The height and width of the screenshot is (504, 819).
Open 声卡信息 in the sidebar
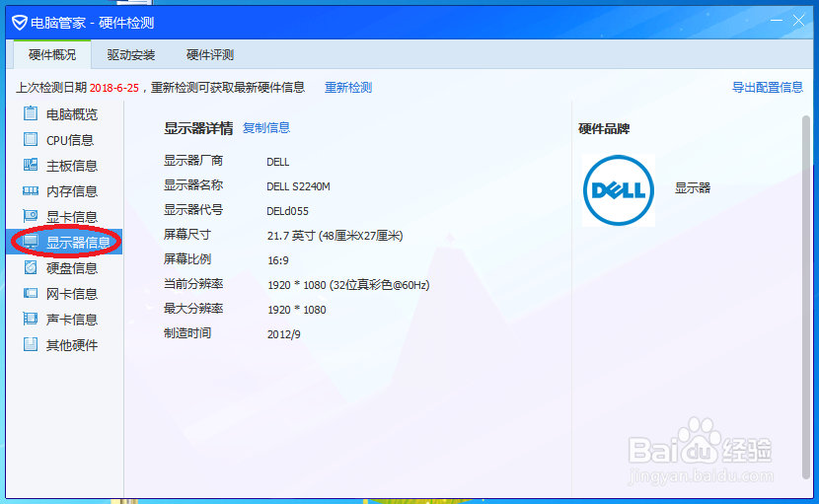[64, 320]
